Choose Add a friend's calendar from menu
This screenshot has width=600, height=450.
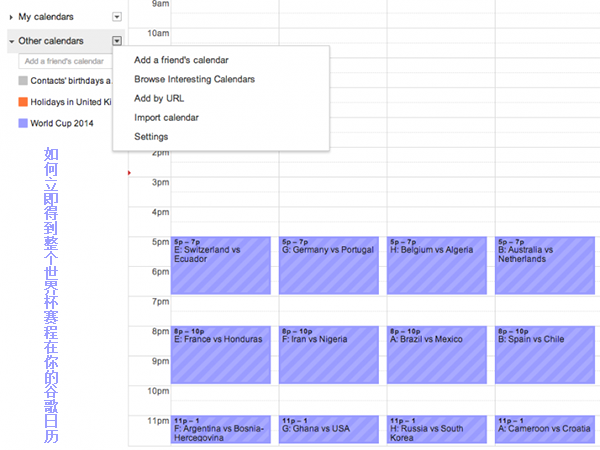point(181,60)
